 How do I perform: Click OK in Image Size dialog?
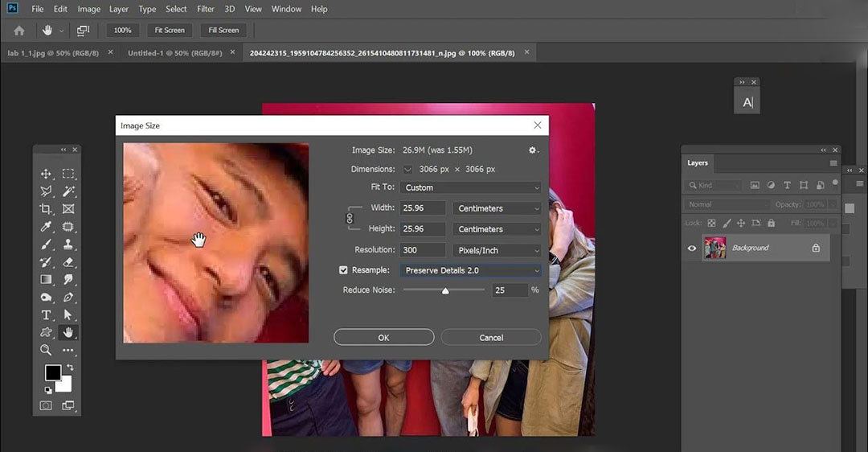(383, 337)
